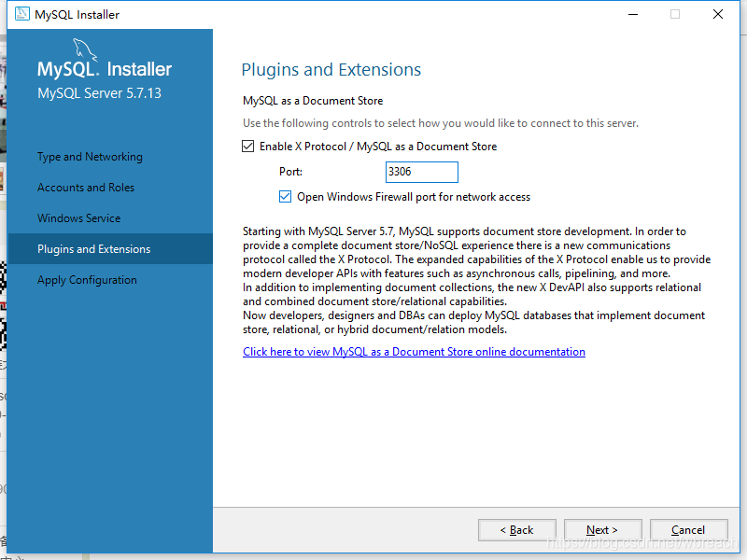Click the Plugins and Extensions page heading
Viewport: 747px width, 560px height.
click(331, 69)
